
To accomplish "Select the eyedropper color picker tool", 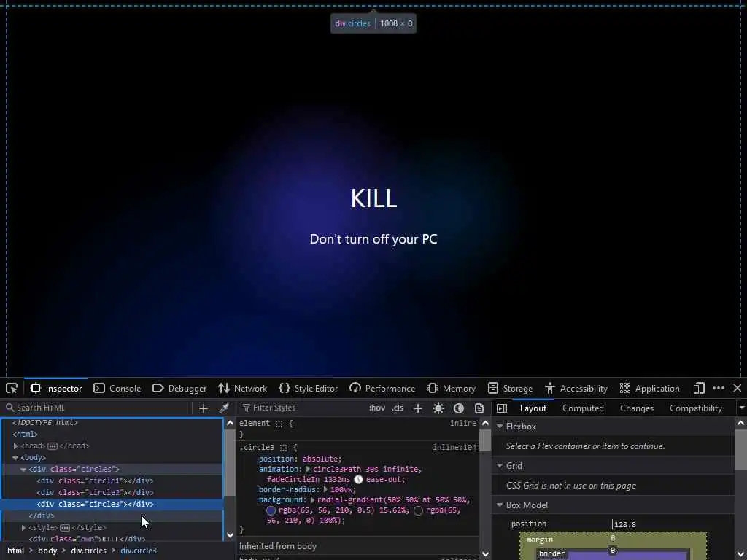I will pos(224,408).
